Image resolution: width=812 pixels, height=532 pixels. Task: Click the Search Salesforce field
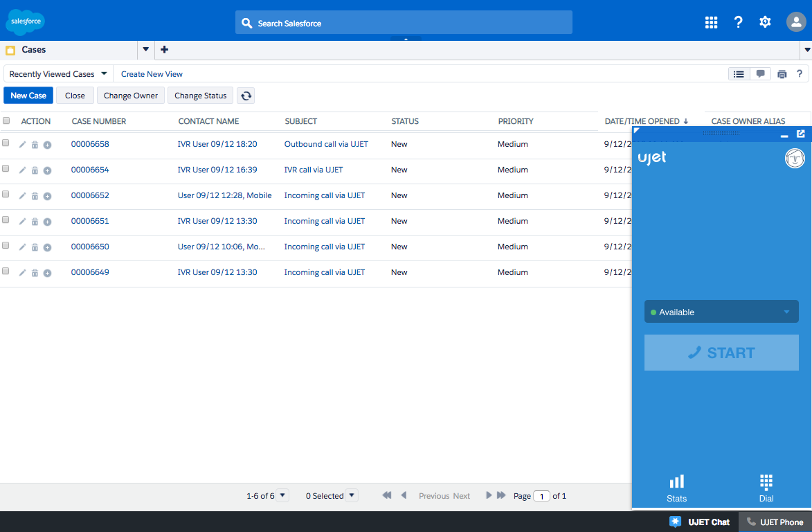(x=404, y=23)
